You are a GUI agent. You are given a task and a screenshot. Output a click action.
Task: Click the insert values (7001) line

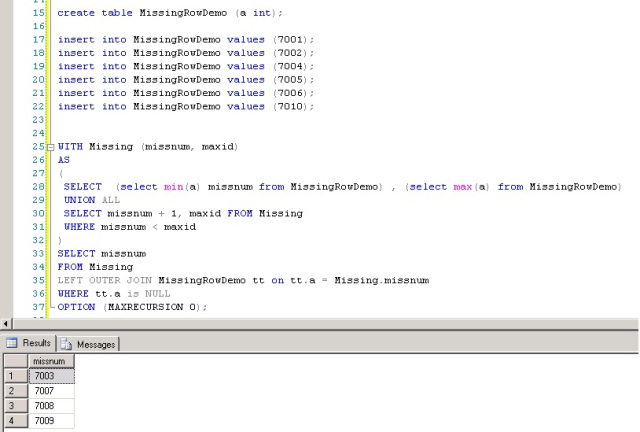tap(186, 40)
